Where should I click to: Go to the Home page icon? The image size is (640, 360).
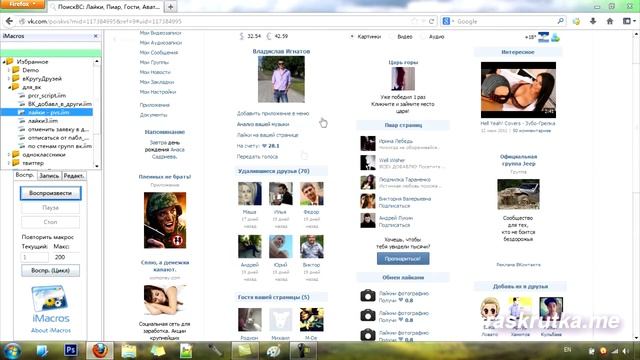(x=610, y=21)
